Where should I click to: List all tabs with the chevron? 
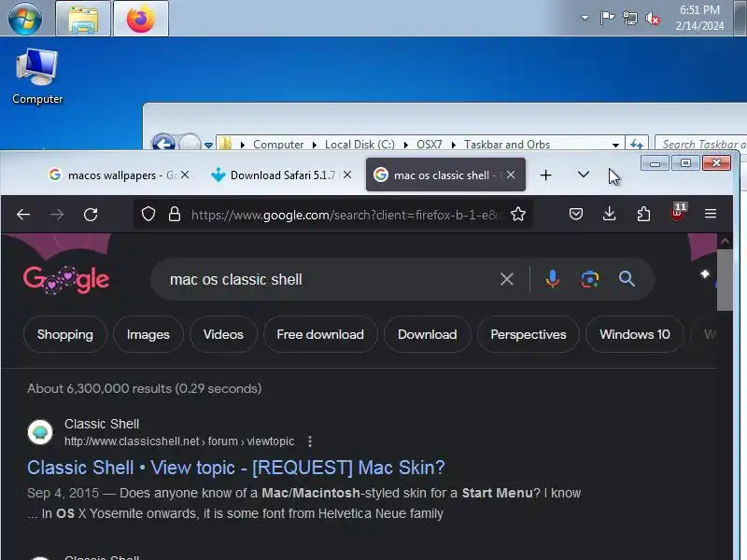coord(583,175)
